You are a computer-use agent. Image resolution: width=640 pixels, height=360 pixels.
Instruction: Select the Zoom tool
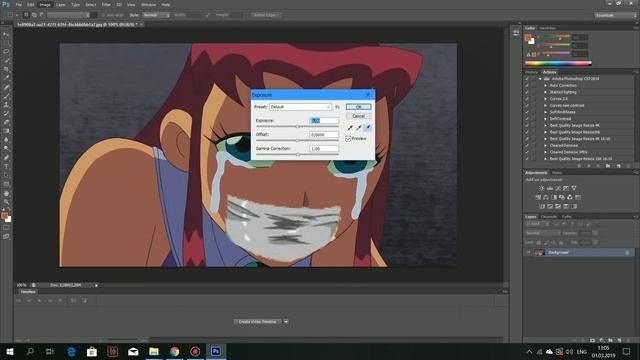click(x=6, y=202)
